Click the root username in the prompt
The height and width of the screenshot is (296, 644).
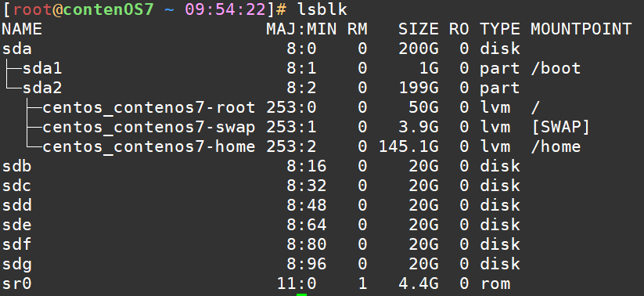pyautogui.click(x=32, y=9)
